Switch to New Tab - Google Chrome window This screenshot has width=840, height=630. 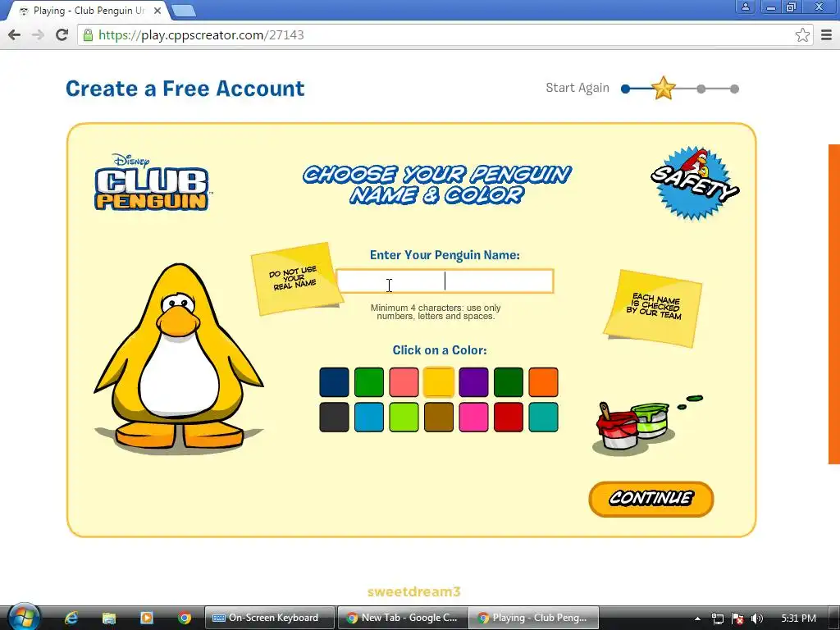(x=403, y=618)
